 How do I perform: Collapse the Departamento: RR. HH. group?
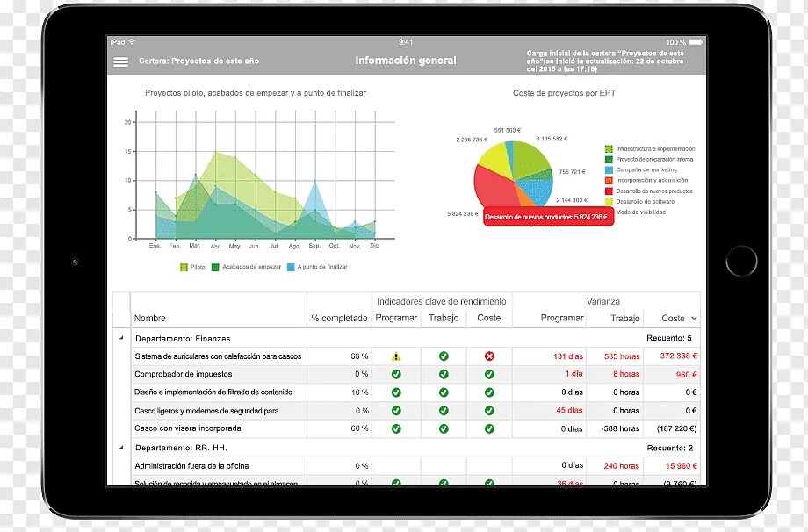pos(121,448)
